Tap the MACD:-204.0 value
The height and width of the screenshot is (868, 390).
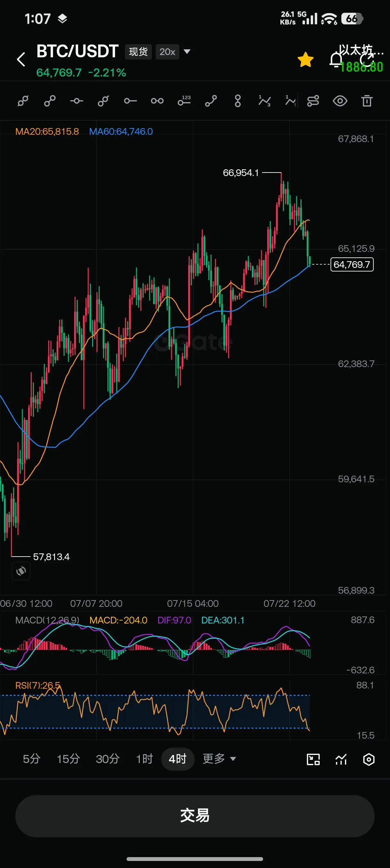[x=119, y=620]
